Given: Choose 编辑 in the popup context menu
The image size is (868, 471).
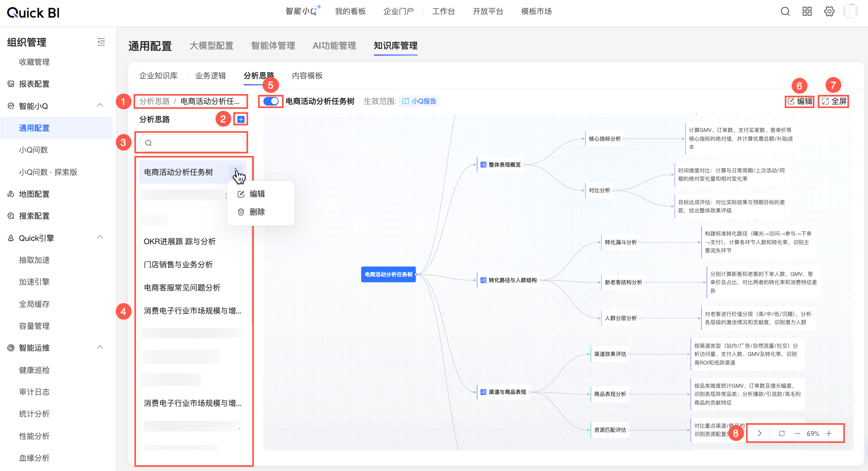Looking at the screenshot, I should 256,194.
